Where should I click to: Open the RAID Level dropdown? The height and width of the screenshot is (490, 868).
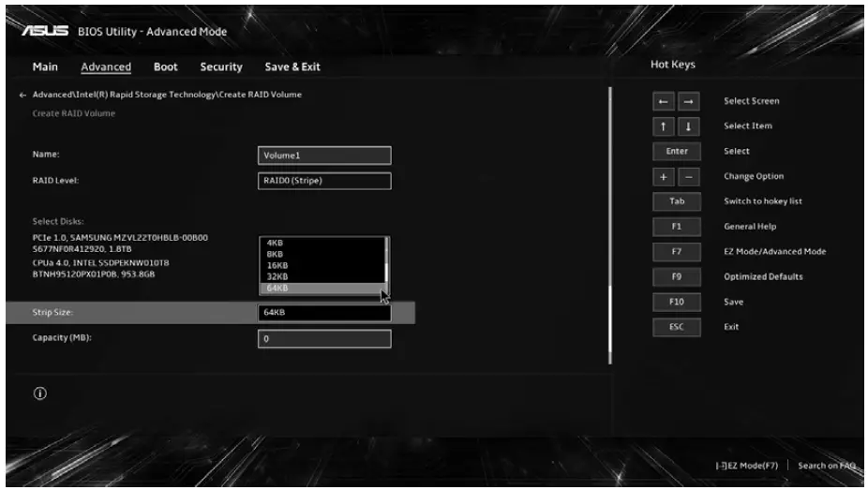324,181
